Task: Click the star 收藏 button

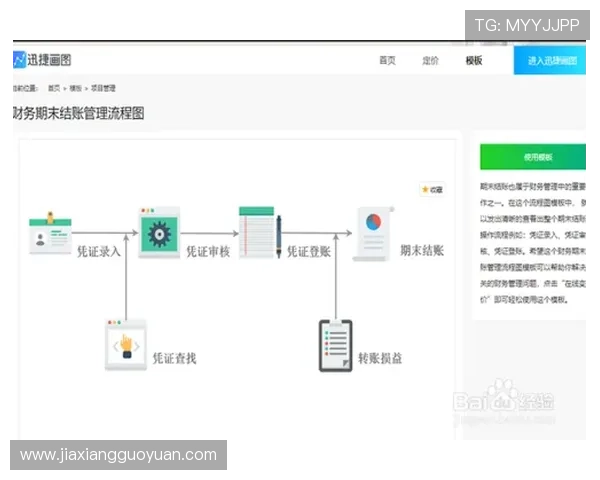Action: 432,189
